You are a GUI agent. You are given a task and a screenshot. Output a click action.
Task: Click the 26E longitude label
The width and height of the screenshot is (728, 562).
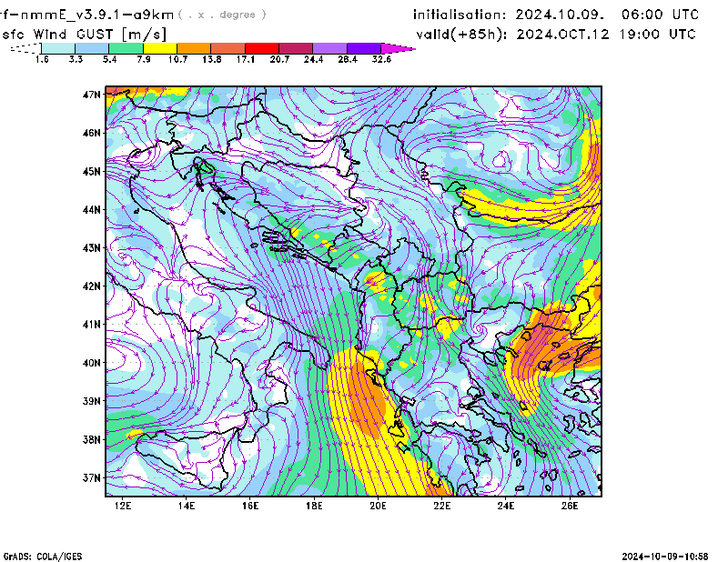pos(570,506)
